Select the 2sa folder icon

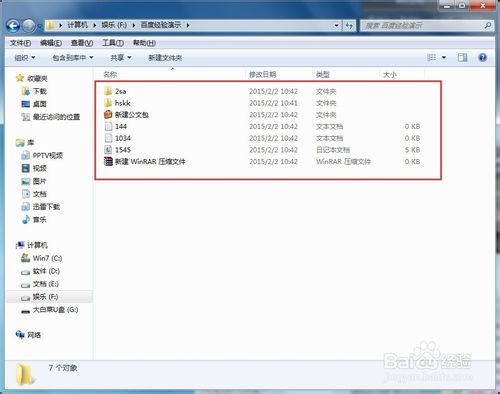point(108,91)
